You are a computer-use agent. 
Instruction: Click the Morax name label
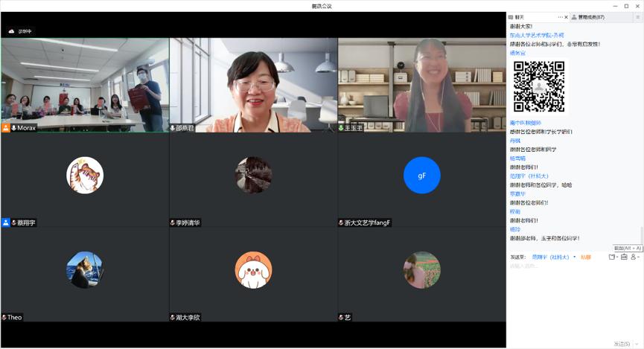point(27,128)
